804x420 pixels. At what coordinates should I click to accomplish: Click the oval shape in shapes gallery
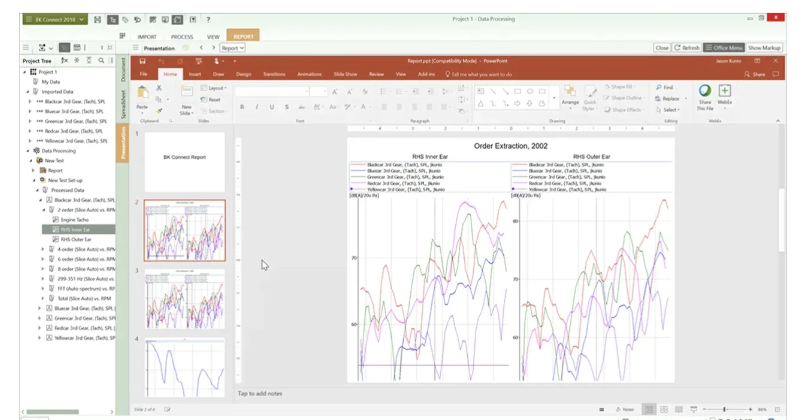point(530,91)
